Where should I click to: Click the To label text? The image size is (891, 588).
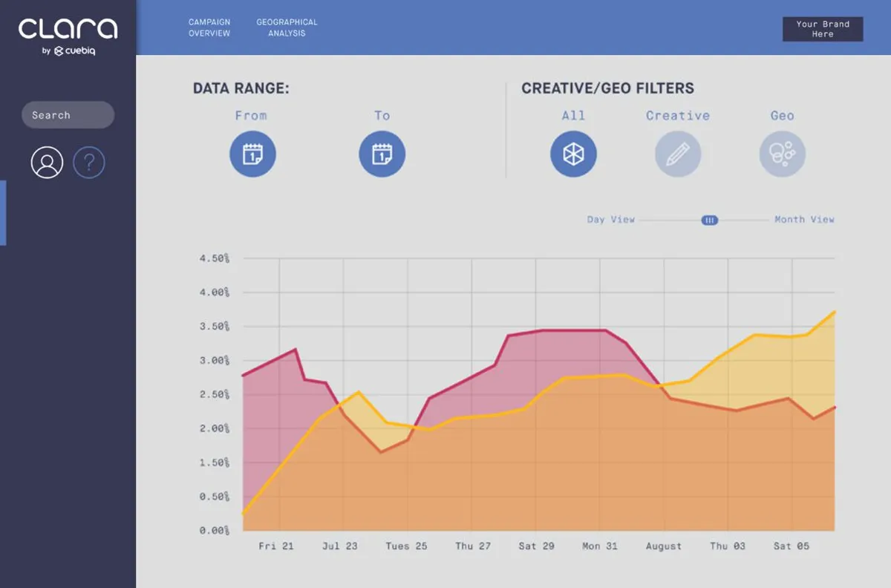pos(382,116)
